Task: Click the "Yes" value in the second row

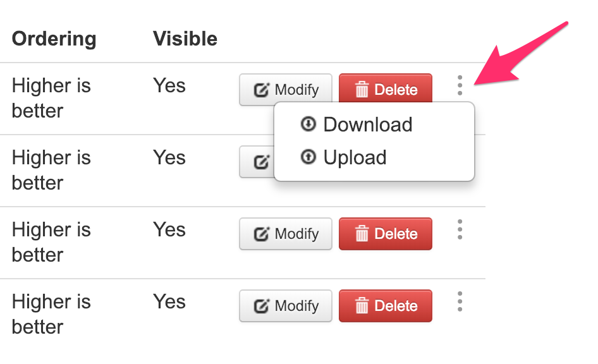Action: [x=169, y=157]
